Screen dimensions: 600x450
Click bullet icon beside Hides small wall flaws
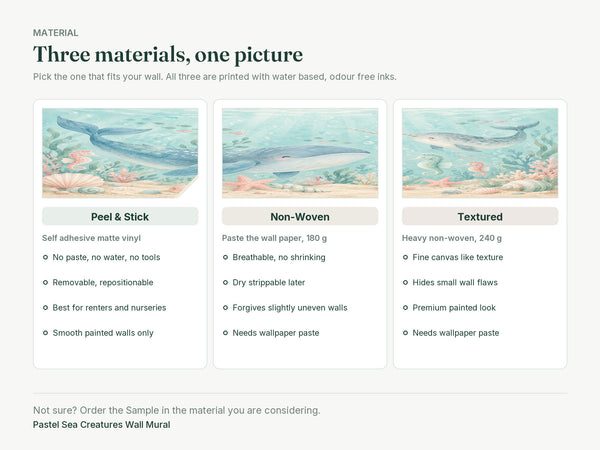[x=405, y=282]
